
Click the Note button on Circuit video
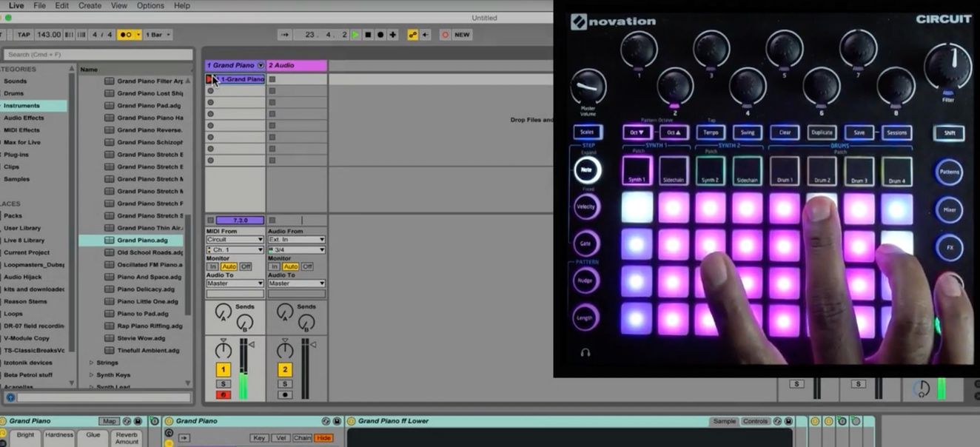tap(586, 170)
